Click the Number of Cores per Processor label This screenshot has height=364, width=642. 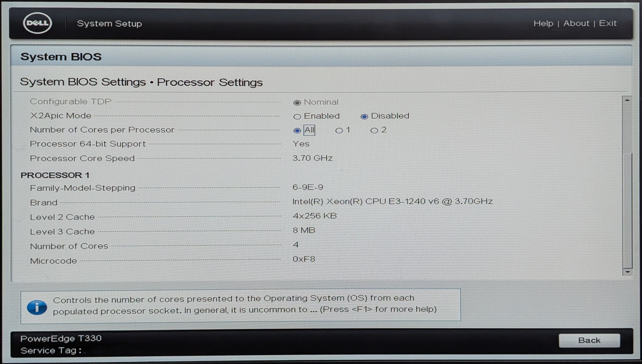click(102, 130)
